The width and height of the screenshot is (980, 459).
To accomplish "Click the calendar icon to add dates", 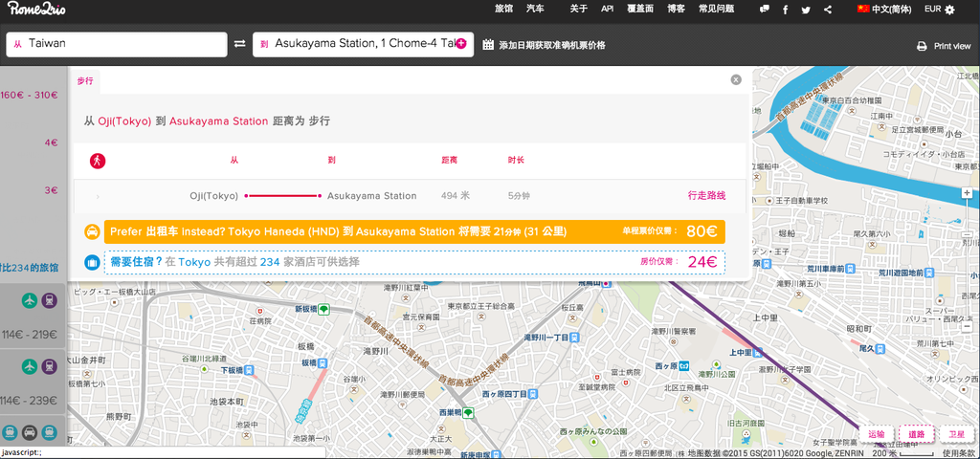I will (487, 44).
